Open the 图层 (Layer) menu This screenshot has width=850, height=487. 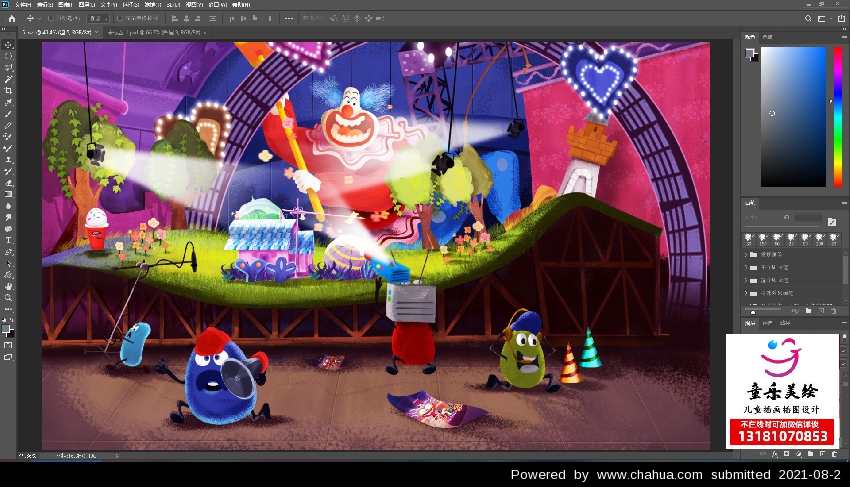[87, 4]
